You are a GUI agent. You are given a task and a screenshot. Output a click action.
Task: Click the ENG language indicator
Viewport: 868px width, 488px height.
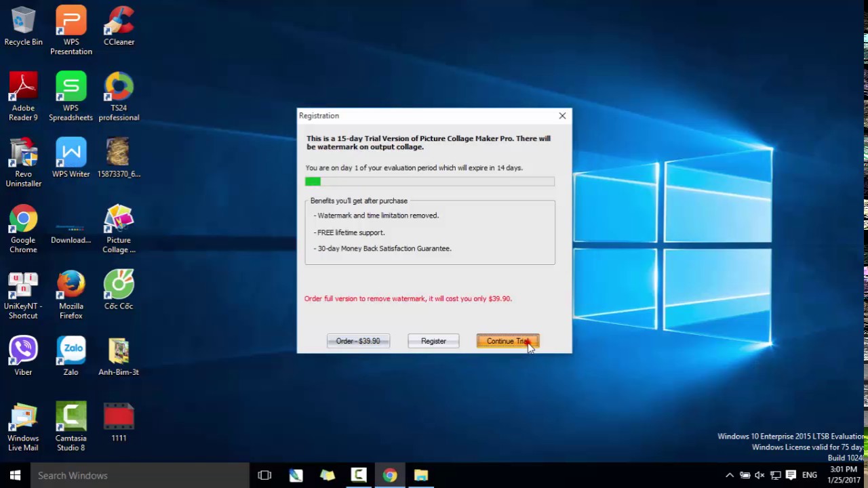click(x=809, y=475)
